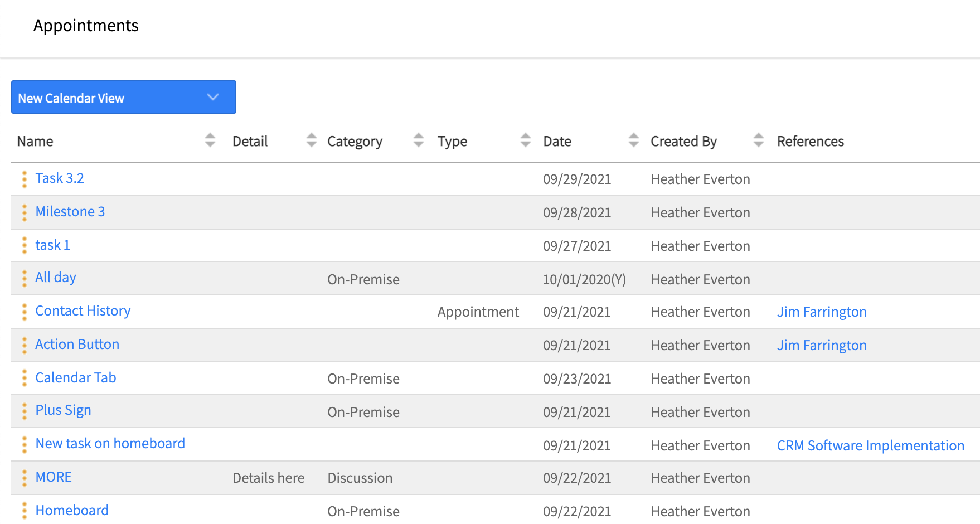The image size is (980, 524).
Task: Click the Appointments page title
Action: [86, 26]
